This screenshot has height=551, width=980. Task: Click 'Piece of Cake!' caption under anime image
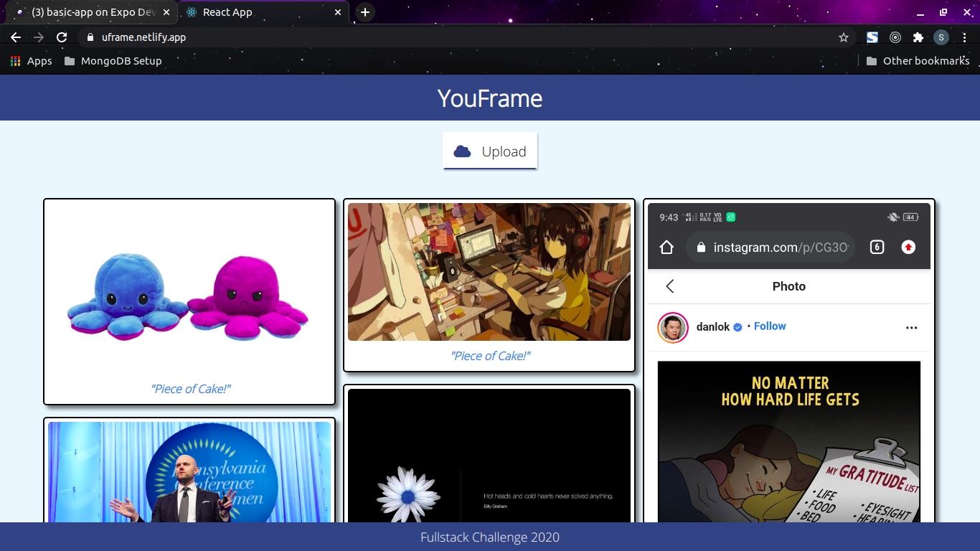pyautogui.click(x=490, y=356)
